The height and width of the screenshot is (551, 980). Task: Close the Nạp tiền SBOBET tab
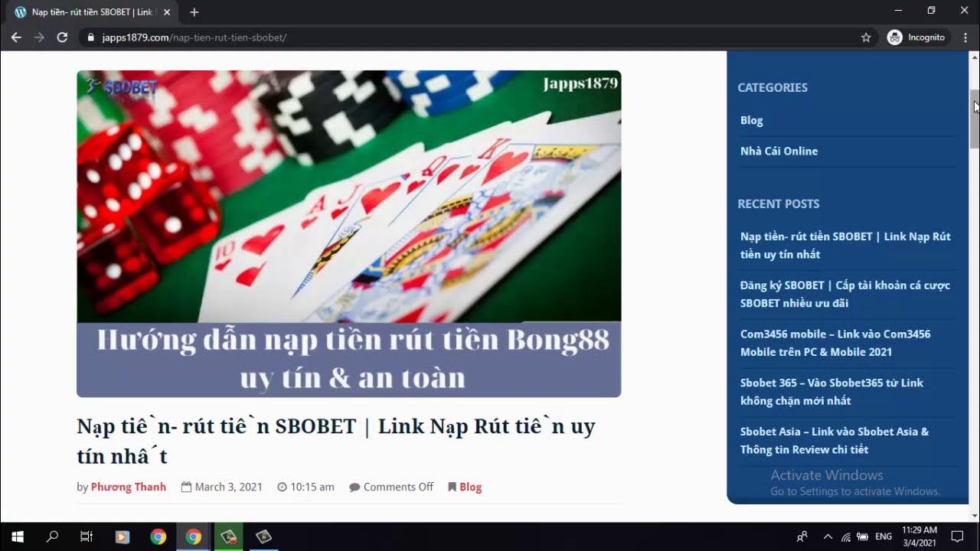(167, 12)
